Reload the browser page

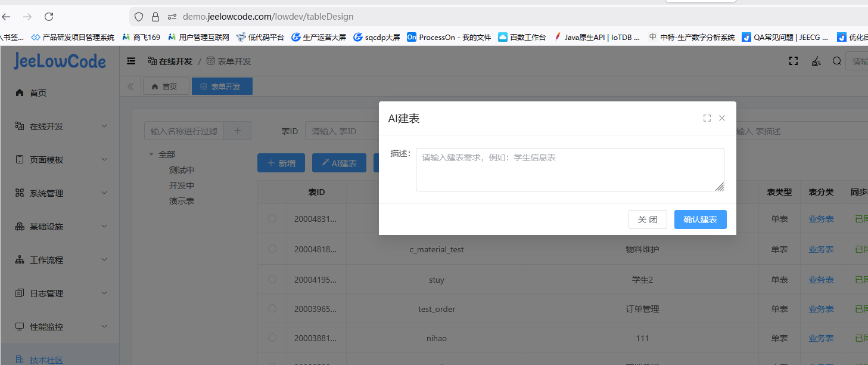pos(49,17)
